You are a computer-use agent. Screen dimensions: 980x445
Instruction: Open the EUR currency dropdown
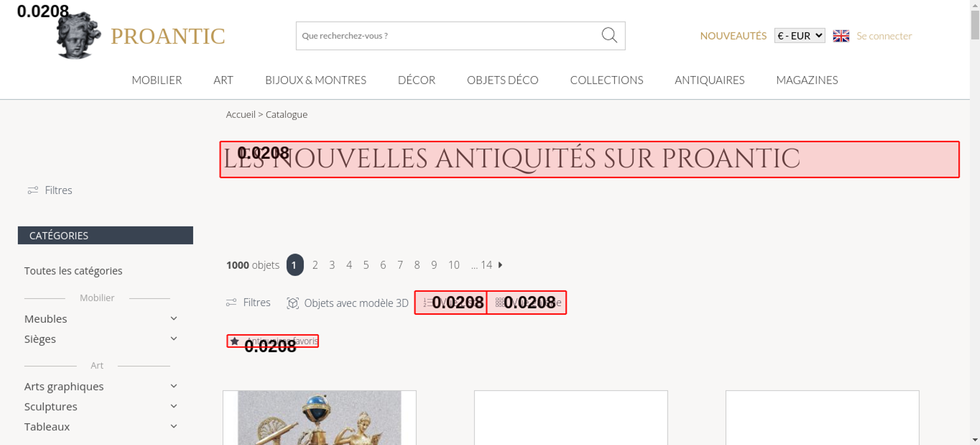click(800, 36)
